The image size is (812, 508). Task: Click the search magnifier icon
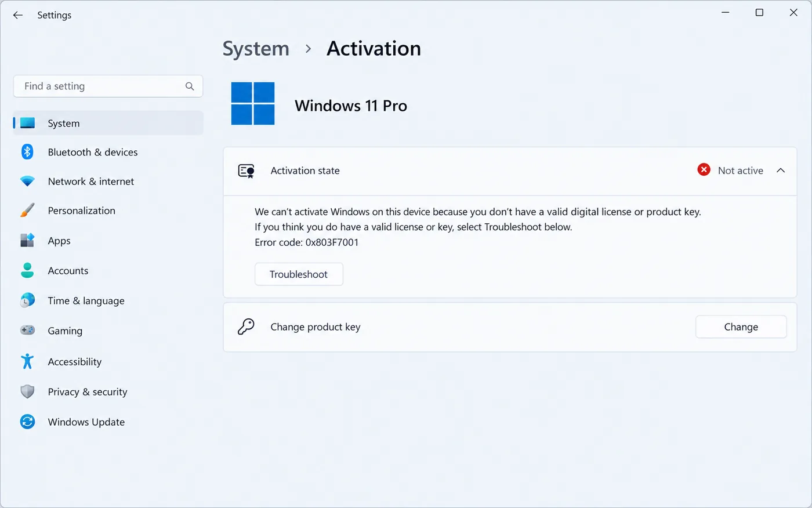(x=190, y=86)
